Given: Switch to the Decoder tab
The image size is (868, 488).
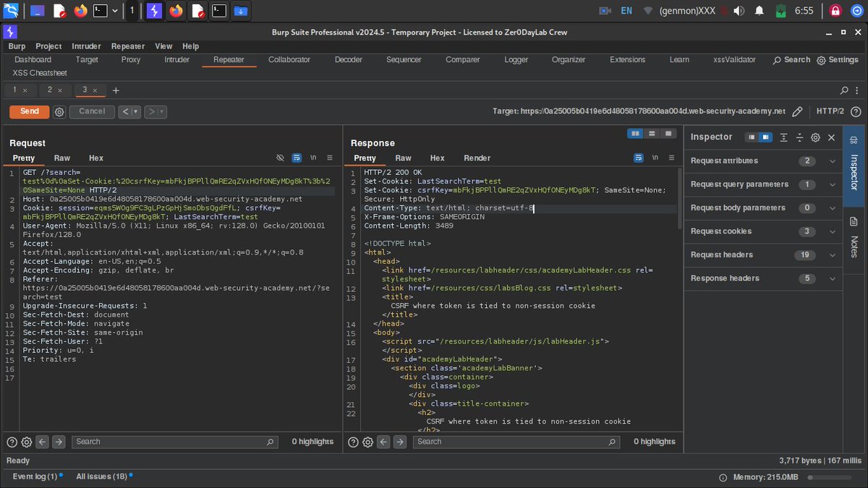Looking at the screenshot, I should 349,60.
